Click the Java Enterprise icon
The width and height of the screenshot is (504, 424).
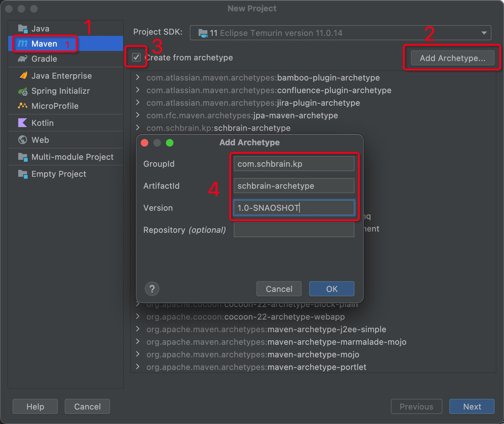(23, 76)
